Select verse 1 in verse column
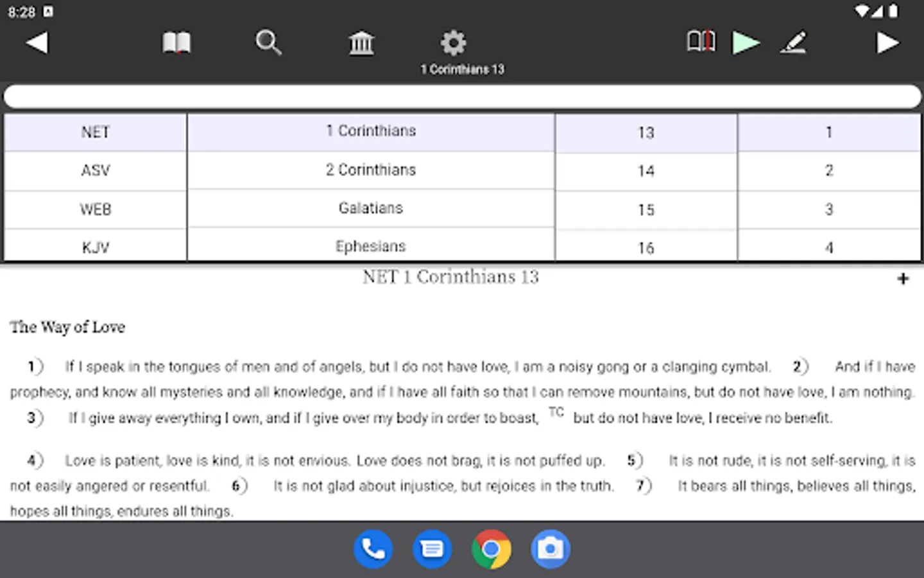The image size is (924, 578). click(x=829, y=132)
